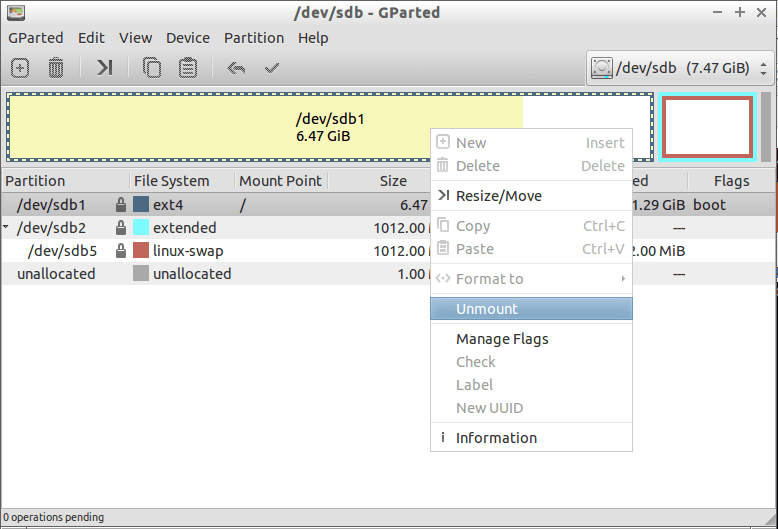The image size is (778, 529).
Task: Click the Copy partition toolbar icon
Action: (x=152, y=67)
